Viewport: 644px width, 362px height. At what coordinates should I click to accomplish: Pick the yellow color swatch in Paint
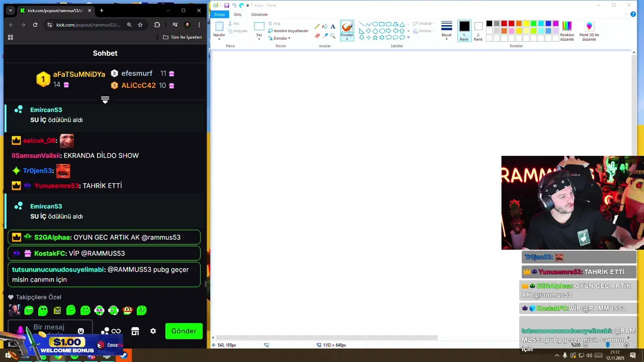coord(526,24)
